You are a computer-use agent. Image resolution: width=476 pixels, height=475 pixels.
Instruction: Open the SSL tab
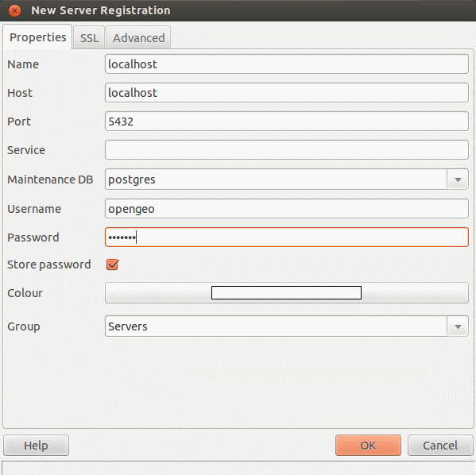89,38
